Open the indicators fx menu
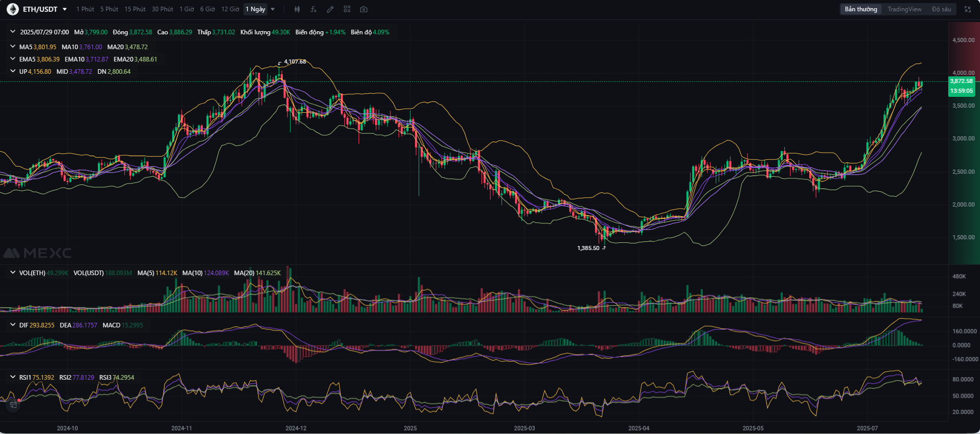 (x=314, y=9)
